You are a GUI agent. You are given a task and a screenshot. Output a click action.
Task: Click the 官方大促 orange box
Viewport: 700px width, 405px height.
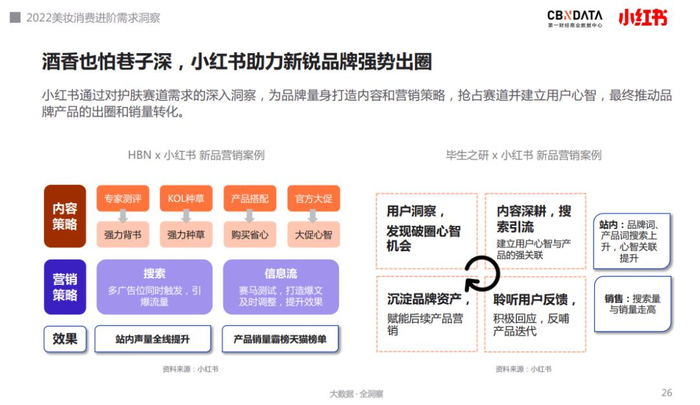(313, 198)
